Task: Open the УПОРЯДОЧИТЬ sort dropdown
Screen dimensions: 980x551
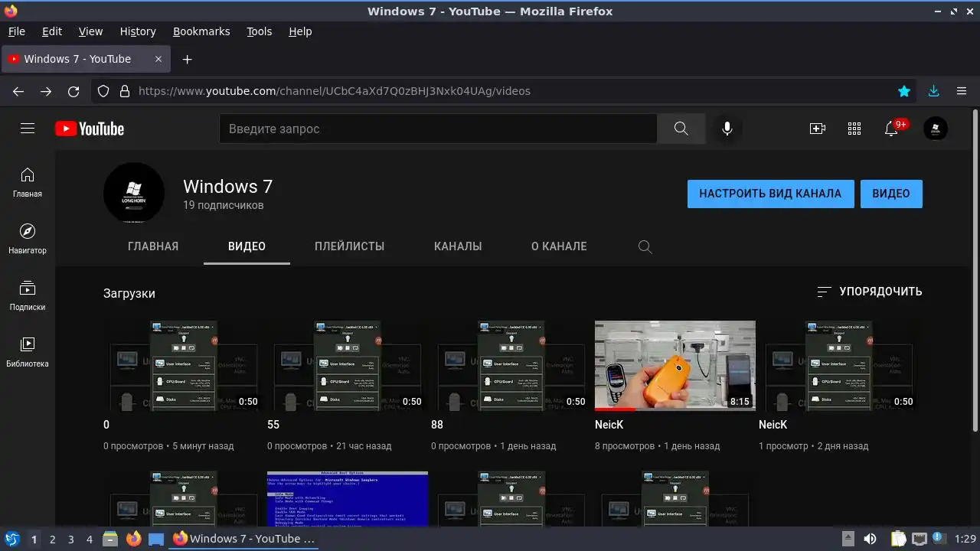Action: [x=869, y=292]
